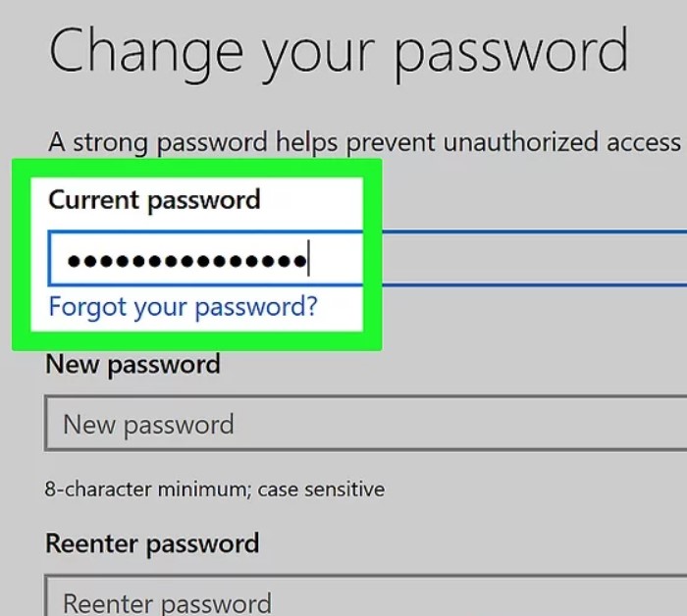Screen dimensions: 687x616
Task: Click the case sensitive portion of hint
Action: 321,489
